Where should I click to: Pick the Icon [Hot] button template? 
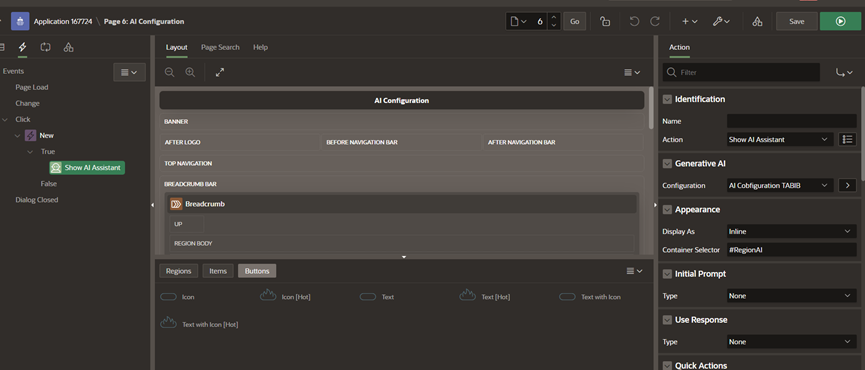point(285,297)
